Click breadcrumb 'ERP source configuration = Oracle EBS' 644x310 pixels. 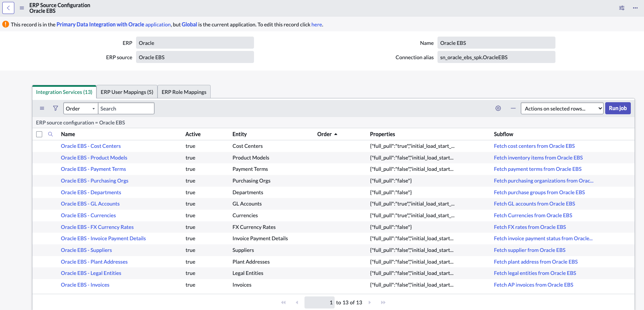(x=81, y=123)
